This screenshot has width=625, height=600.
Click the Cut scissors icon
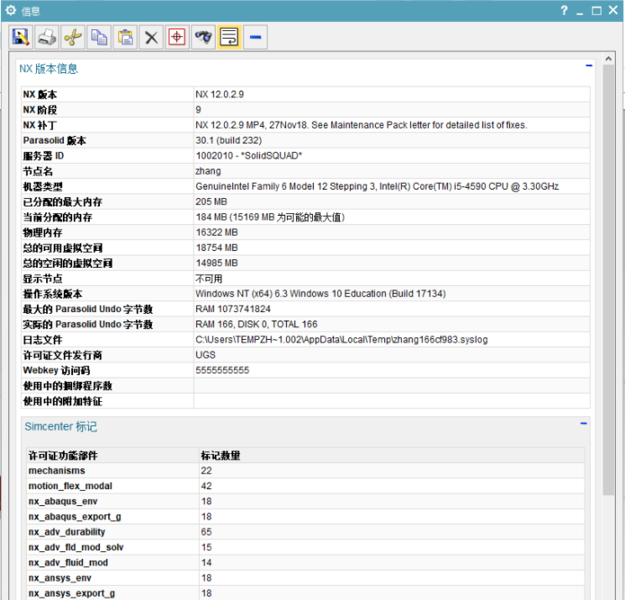(73, 37)
